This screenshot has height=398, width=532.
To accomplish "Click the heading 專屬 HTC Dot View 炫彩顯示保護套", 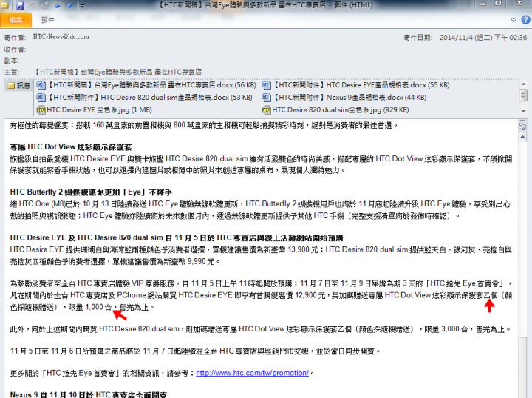I will click(71, 147).
